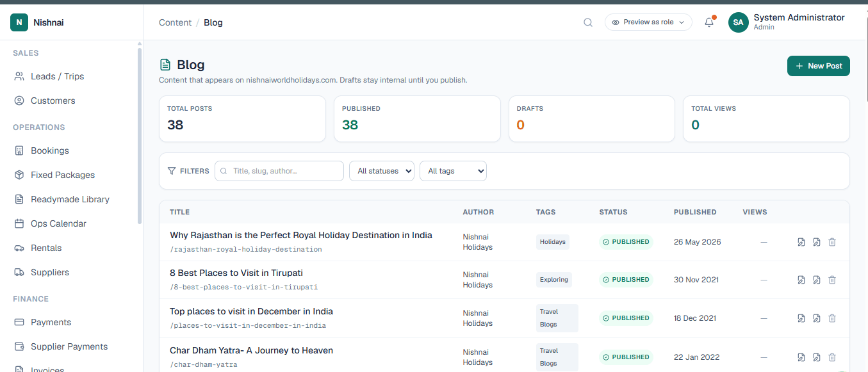Image resolution: width=868 pixels, height=372 pixels.
Task: Open the 8 Best Places to Visit in Tirupati post
Action: pos(236,273)
